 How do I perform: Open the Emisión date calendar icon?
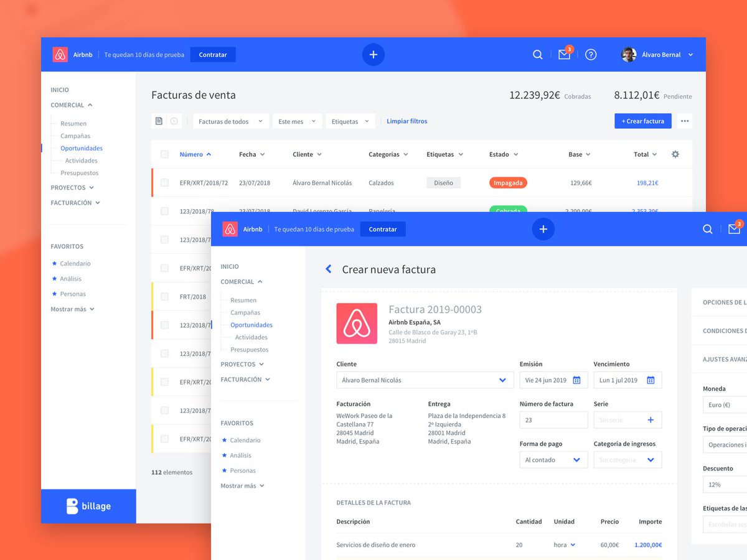point(576,380)
